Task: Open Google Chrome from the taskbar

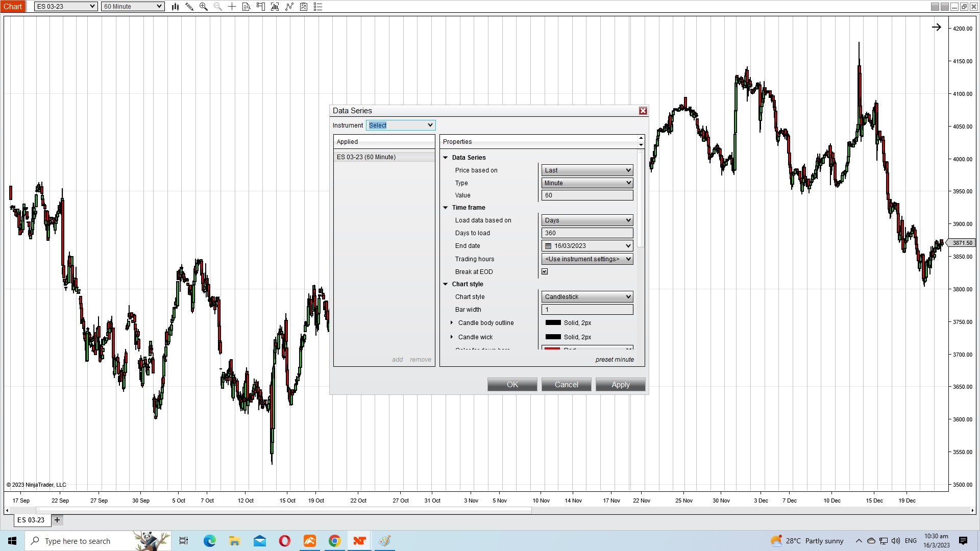Action: click(x=334, y=541)
